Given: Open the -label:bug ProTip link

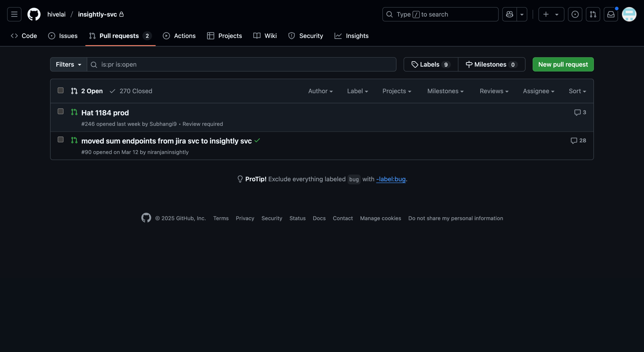Looking at the screenshot, I should tap(391, 179).
